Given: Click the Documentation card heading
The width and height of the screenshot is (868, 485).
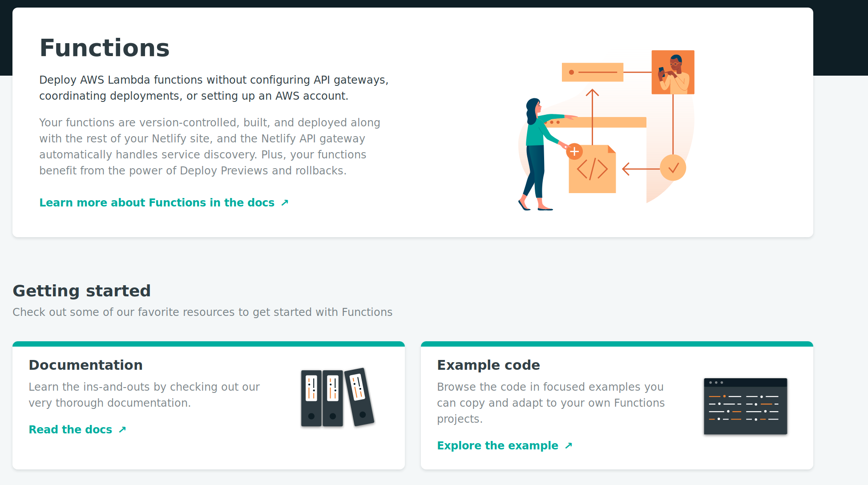Looking at the screenshot, I should click(85, 365).
